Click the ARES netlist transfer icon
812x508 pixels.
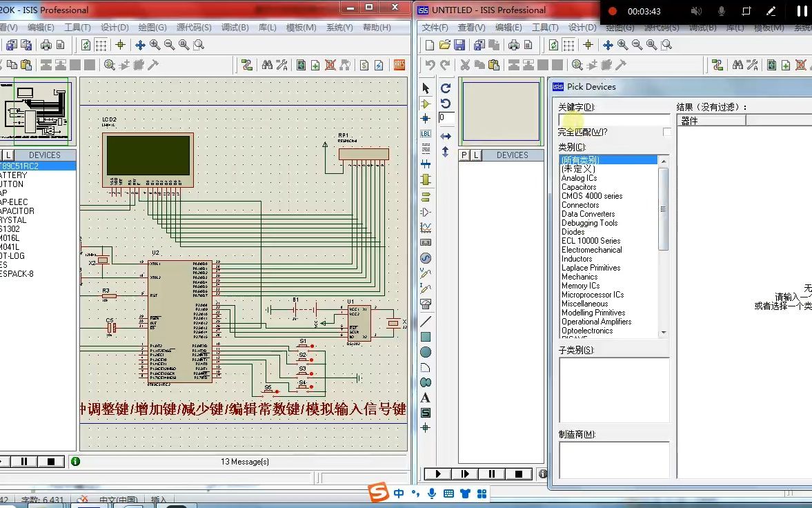(x=399, y=65)
